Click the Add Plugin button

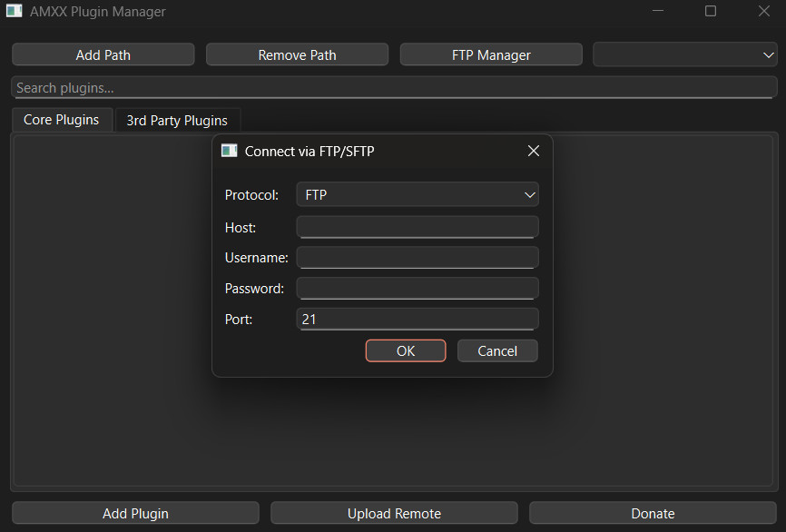134,513
